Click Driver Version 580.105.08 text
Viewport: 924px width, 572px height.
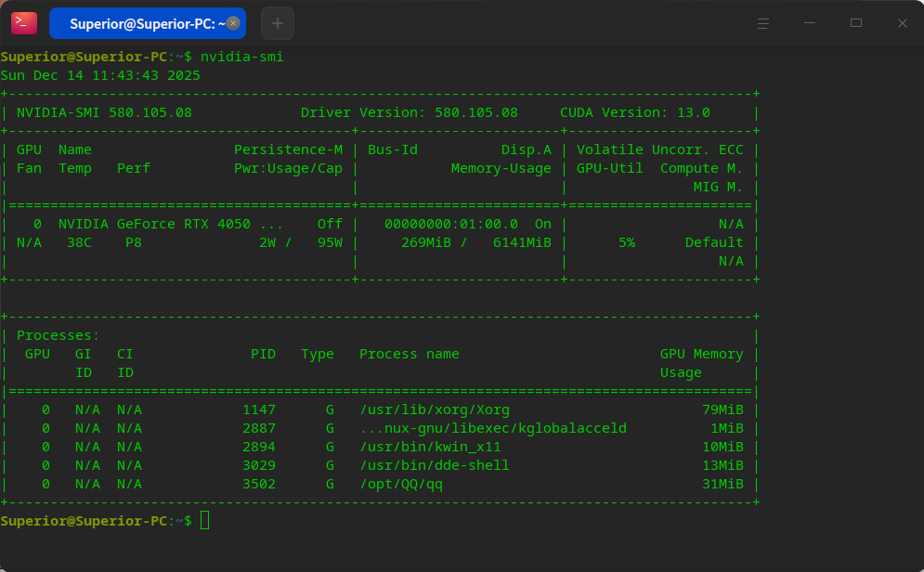tap(409, 112)
